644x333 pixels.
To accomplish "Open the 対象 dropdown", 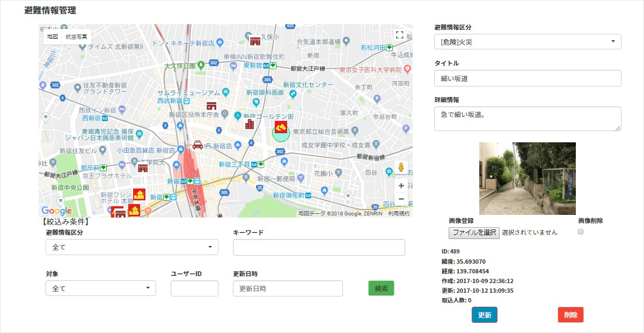I will point(101,288).
